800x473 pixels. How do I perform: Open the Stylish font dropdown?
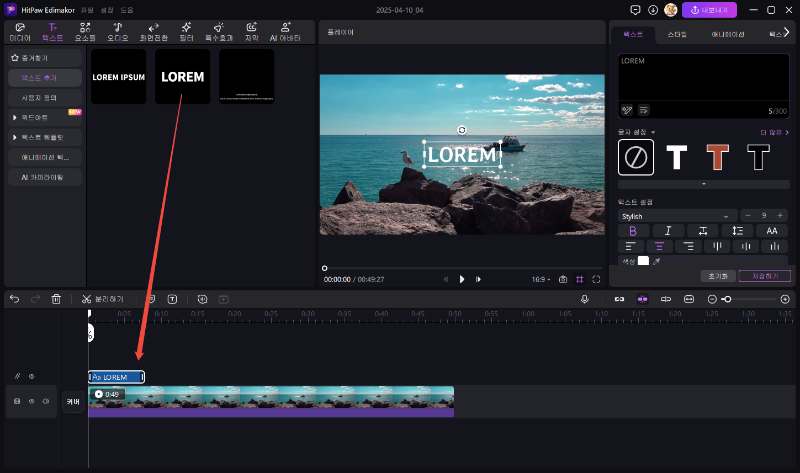[x=676, y=216]
